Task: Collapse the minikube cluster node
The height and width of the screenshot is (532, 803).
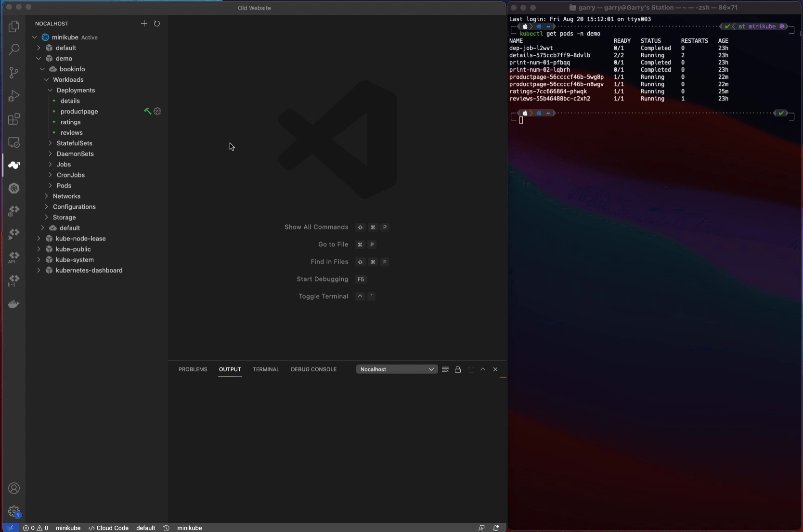Action: [x=35, y=37]
